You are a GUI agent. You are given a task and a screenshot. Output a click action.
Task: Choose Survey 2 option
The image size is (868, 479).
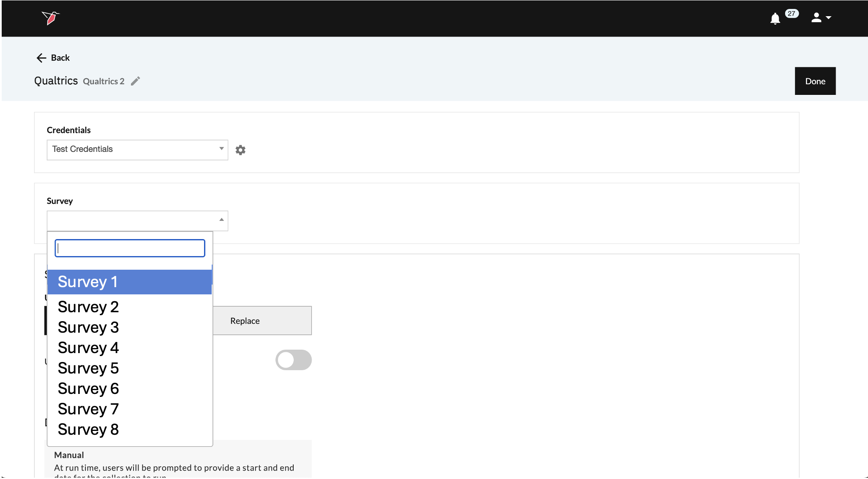tap(88, 307)
